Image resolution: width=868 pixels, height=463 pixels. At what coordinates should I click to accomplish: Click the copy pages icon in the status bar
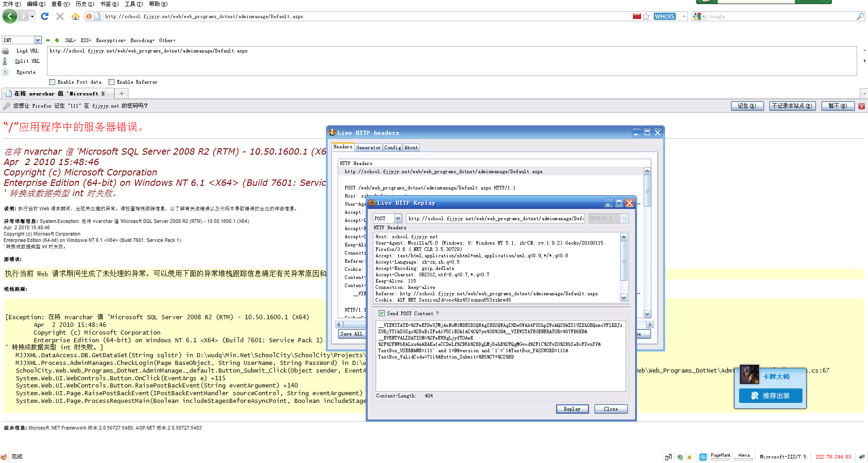[x=669, y=457]
